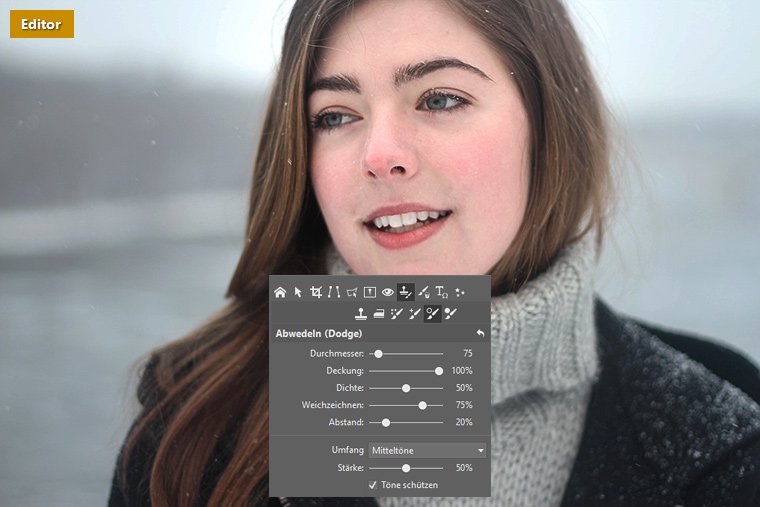Select the perspective selection tool icon
The width and height of the screenshot is (760, 507).
(x=352, y=292)
